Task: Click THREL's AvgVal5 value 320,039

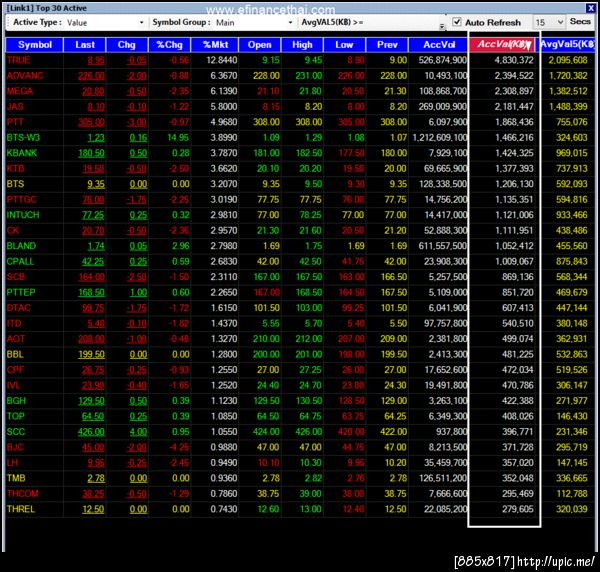Action: tap(572, 509)
